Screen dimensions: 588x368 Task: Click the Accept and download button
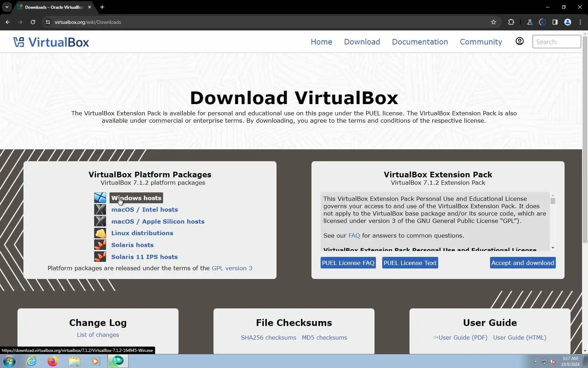[523, 263]
